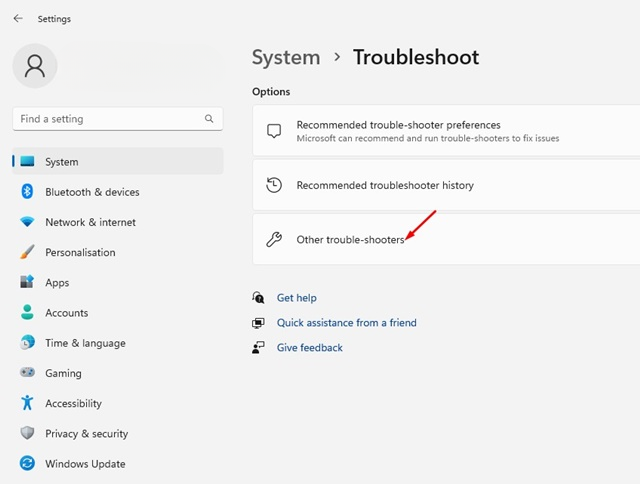Screen dimensions: 640x484
Task: Open Other trouble-shooters option
Action: (447, 239)
